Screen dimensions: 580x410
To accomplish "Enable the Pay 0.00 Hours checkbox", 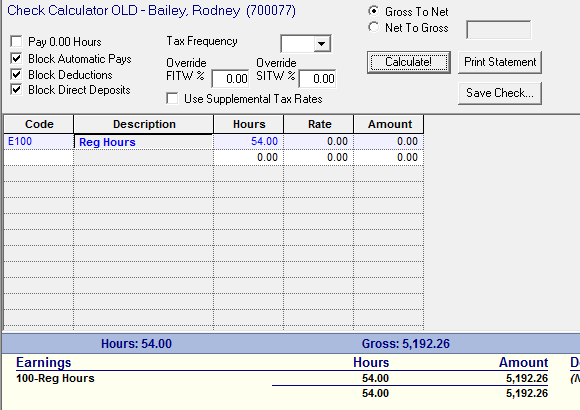I will [16, 41].
